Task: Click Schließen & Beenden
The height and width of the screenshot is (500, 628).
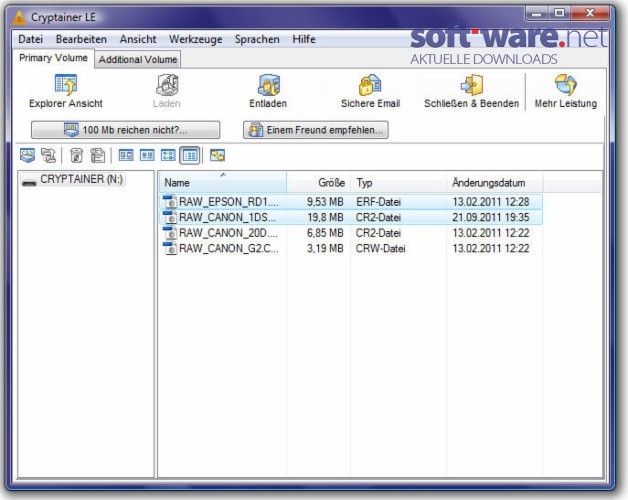Action: tap(471, 91)
